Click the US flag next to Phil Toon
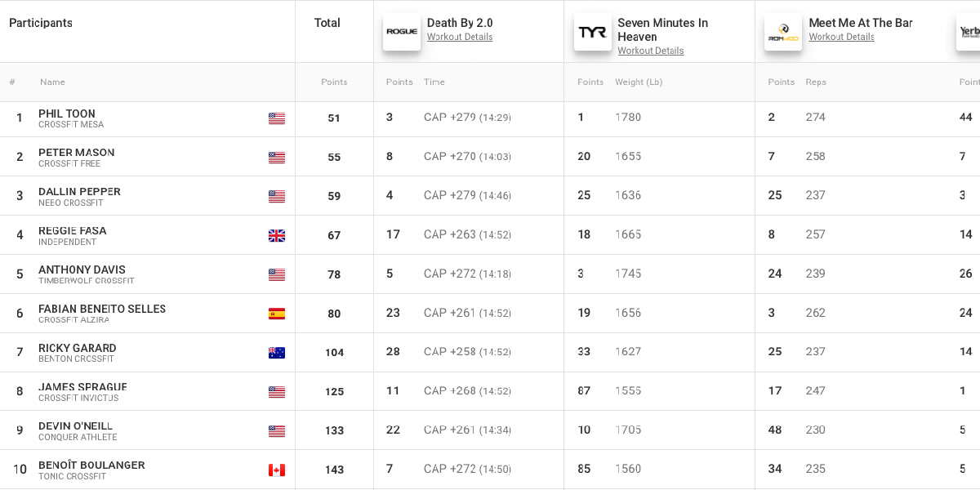980x490 pixels. 277,118
